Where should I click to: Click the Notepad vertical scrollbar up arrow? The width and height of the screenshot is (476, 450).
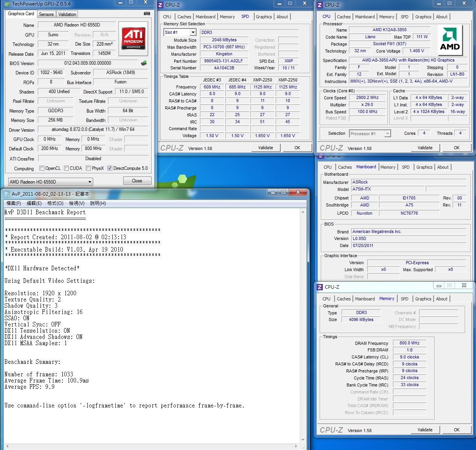[x=303, y=212]
